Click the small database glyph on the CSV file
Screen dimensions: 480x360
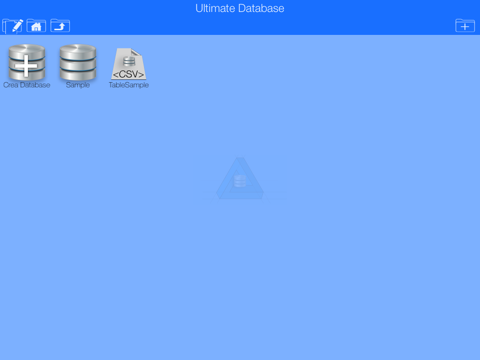coord(129,62)
